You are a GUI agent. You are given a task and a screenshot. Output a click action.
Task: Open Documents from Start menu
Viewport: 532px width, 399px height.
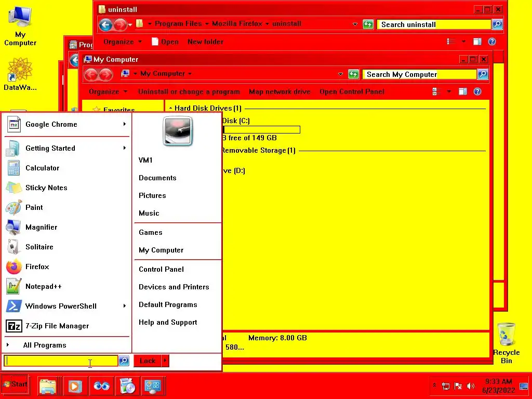157,178
